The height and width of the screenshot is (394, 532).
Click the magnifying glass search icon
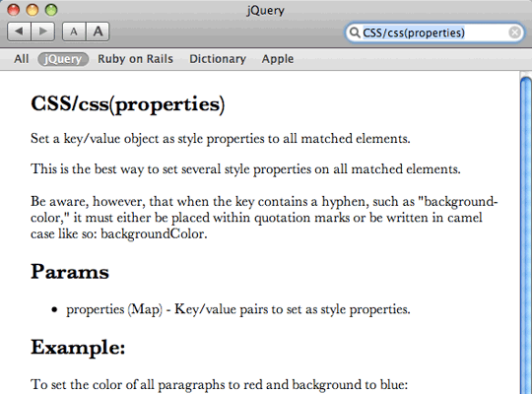tap(355, 33)
